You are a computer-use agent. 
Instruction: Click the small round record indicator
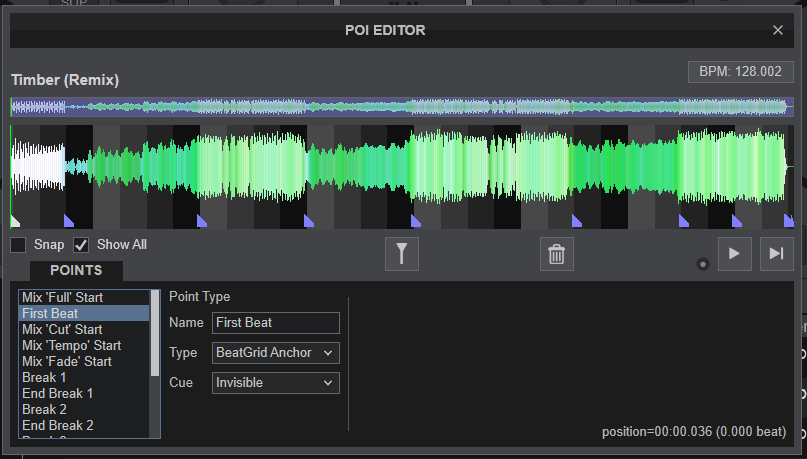click(702, 264)
